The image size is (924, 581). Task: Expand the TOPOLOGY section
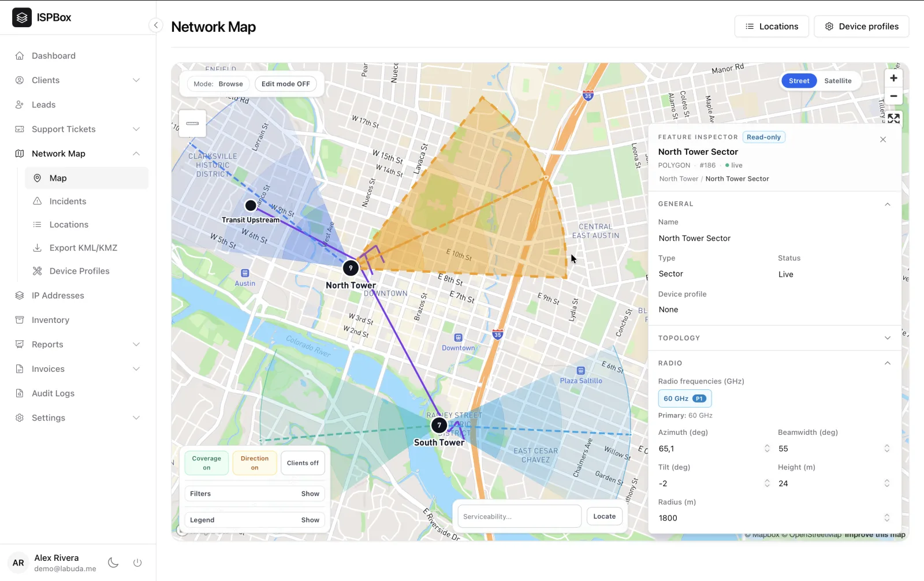888,338
